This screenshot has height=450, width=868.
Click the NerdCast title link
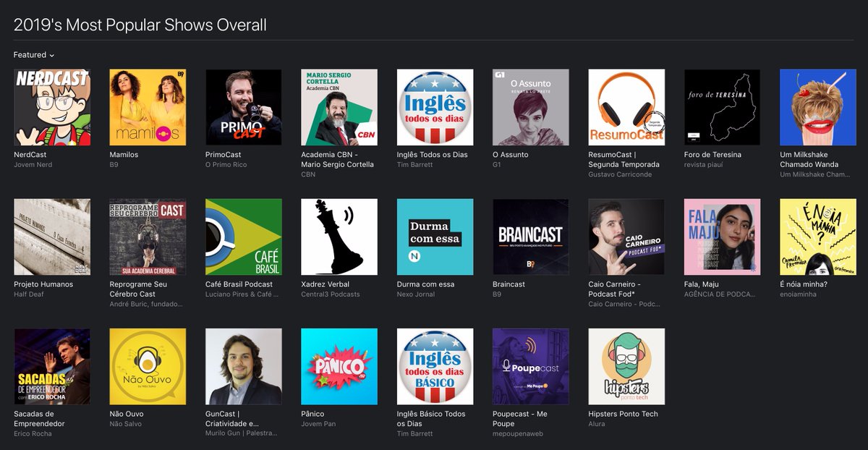tap(30, 155)
